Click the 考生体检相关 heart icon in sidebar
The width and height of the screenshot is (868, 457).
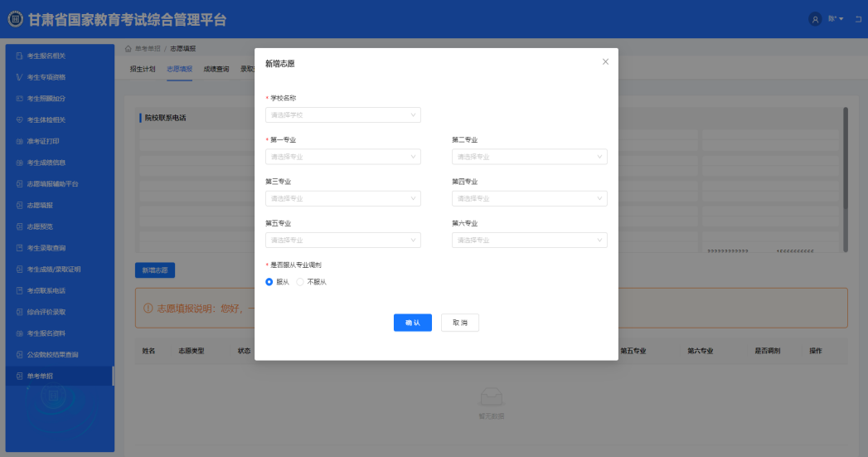tap(19, 120)
